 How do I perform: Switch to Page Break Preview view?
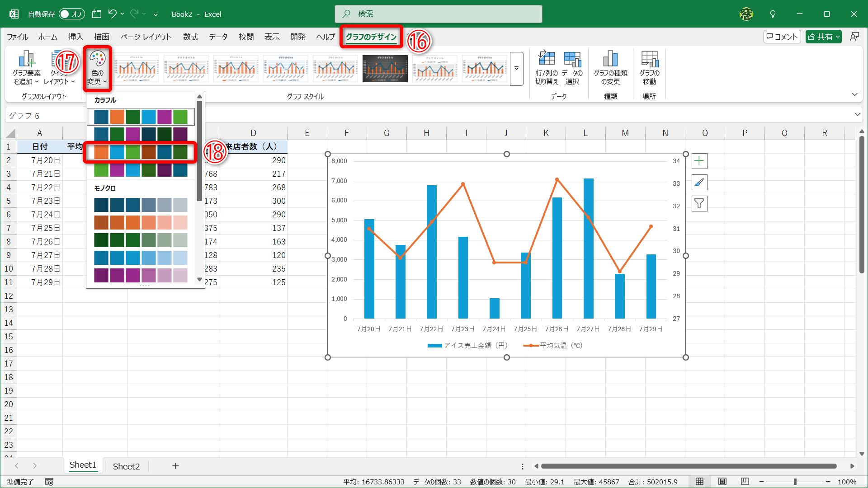[x=745, y=482]
